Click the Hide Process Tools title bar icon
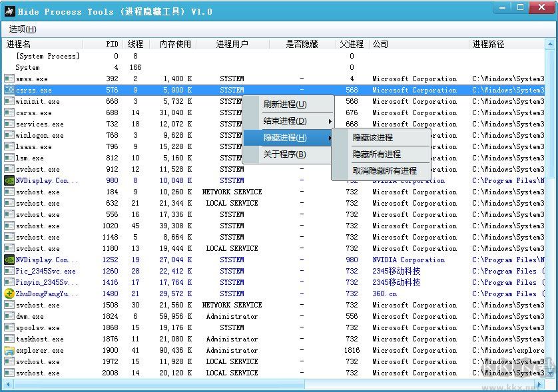 click(x=10, y=11)
